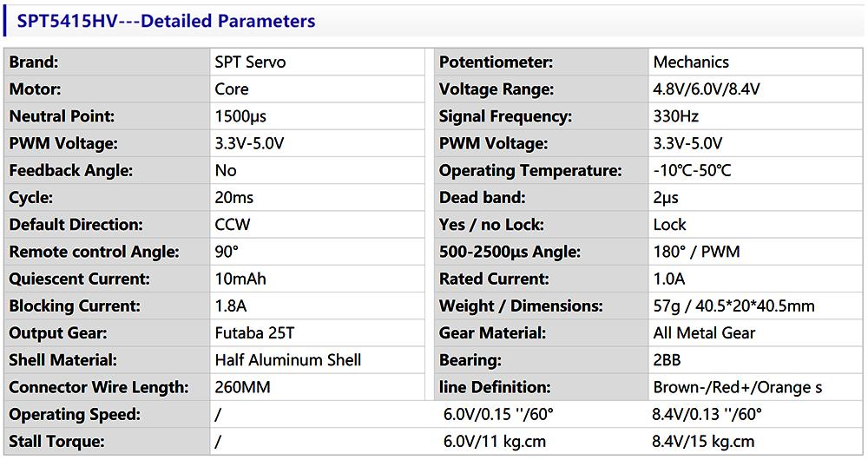Select the 4.8V/6.0V/8.4V voltage range value
The image size is (868, 460).
[x=707, y=89]
